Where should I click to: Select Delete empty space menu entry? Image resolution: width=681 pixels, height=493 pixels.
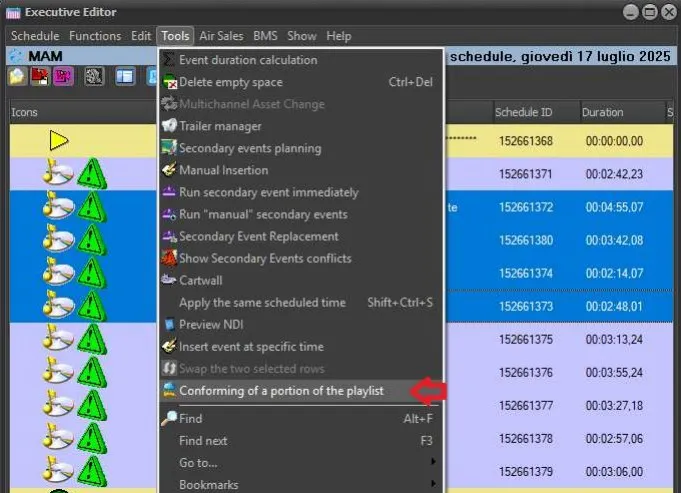coord(230,82)
